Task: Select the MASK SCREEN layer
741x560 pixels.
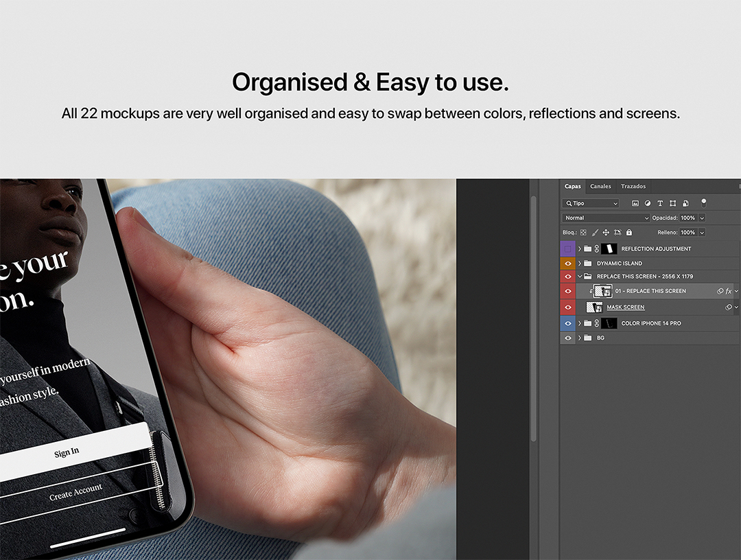Action: [626, 307]
